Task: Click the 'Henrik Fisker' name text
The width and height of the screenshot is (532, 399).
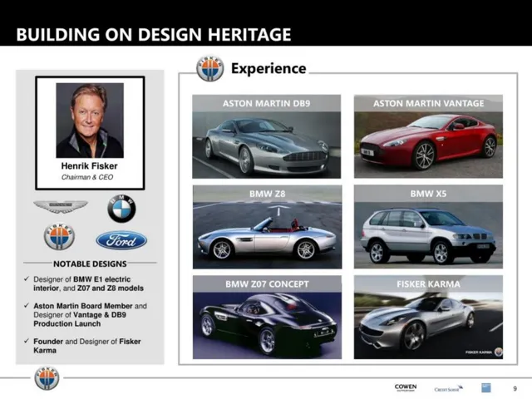Action: click(89, 166)
